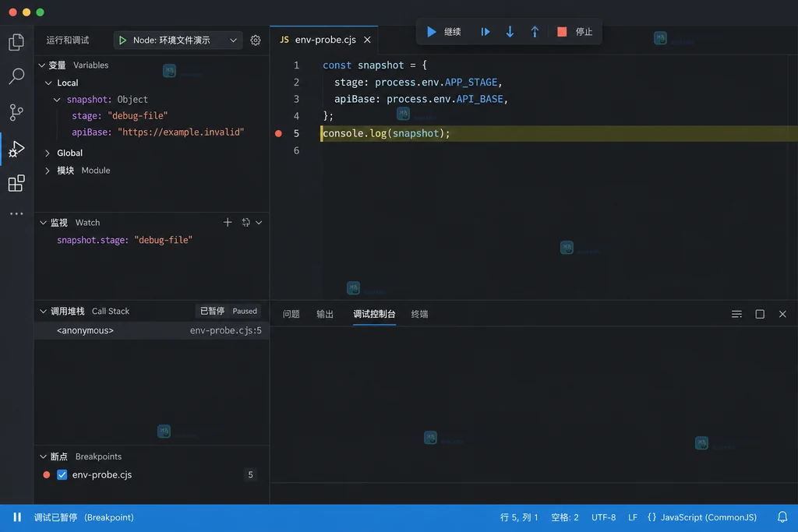
Task: Click the 停止 stop button
Action: coord(574,32)
